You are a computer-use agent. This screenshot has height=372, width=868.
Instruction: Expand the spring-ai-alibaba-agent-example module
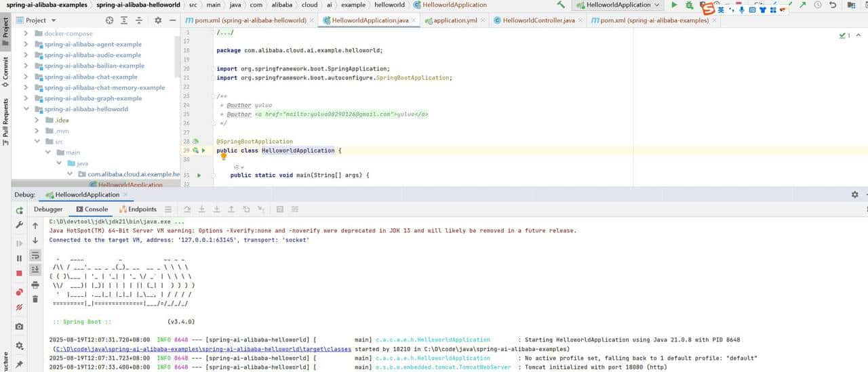click(26, 44)
